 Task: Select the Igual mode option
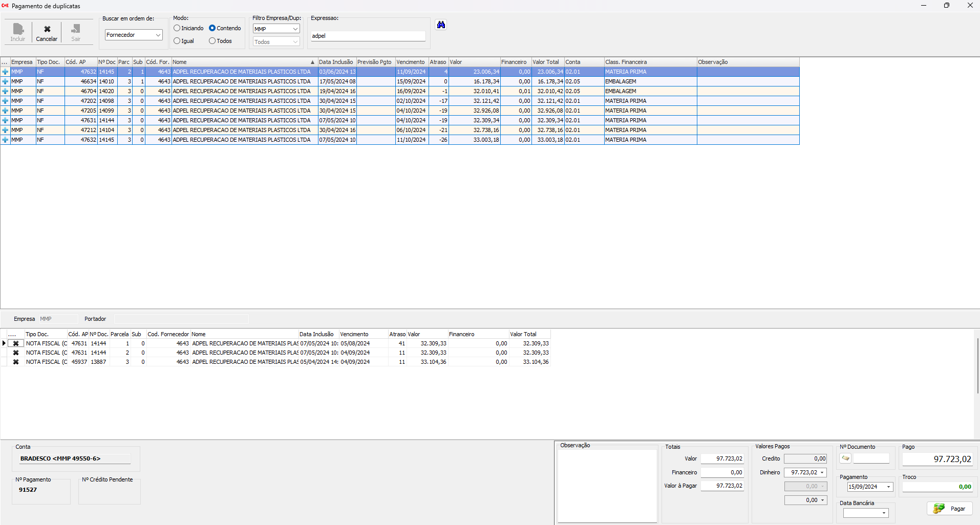pos(177,41)
